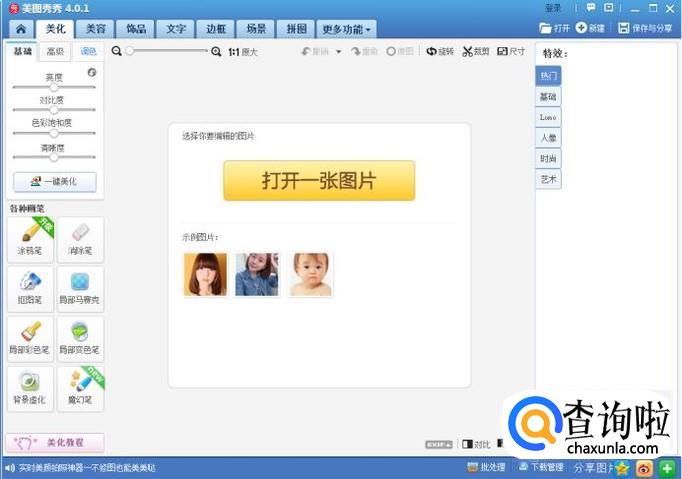Viewport: 682px width, 479px height.
Task: Select the 热门 popular effects category
Action: (548, 76)
